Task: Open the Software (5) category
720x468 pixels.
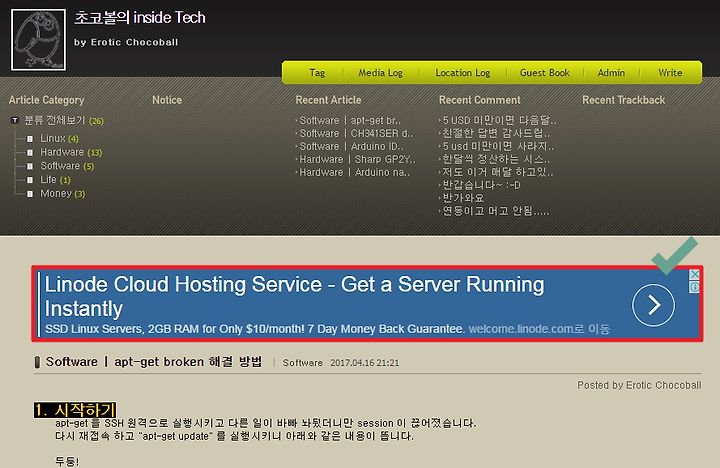Action: [x=67, y=166]
